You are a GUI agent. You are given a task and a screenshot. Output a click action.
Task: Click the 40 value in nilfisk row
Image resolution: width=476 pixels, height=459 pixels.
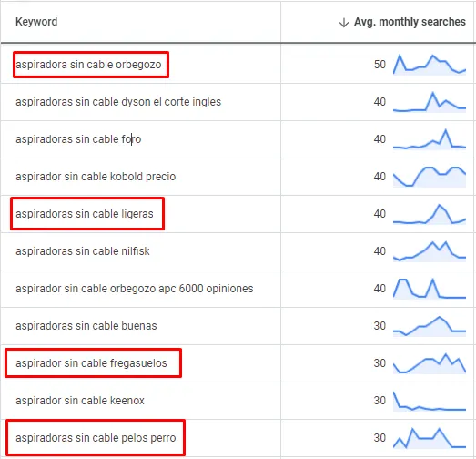(x=380, y=251)
